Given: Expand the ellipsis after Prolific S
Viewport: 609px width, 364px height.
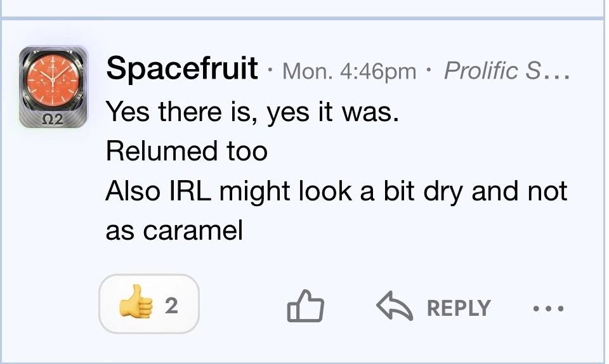Looking at the screenshot, I should [x=557, y=77].
